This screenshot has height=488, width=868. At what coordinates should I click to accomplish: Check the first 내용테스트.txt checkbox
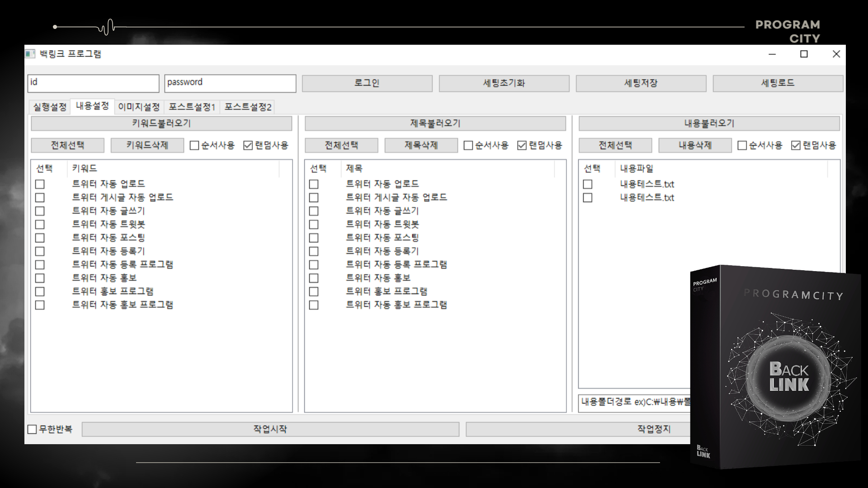pyautogui.click(x=588, y=184)
